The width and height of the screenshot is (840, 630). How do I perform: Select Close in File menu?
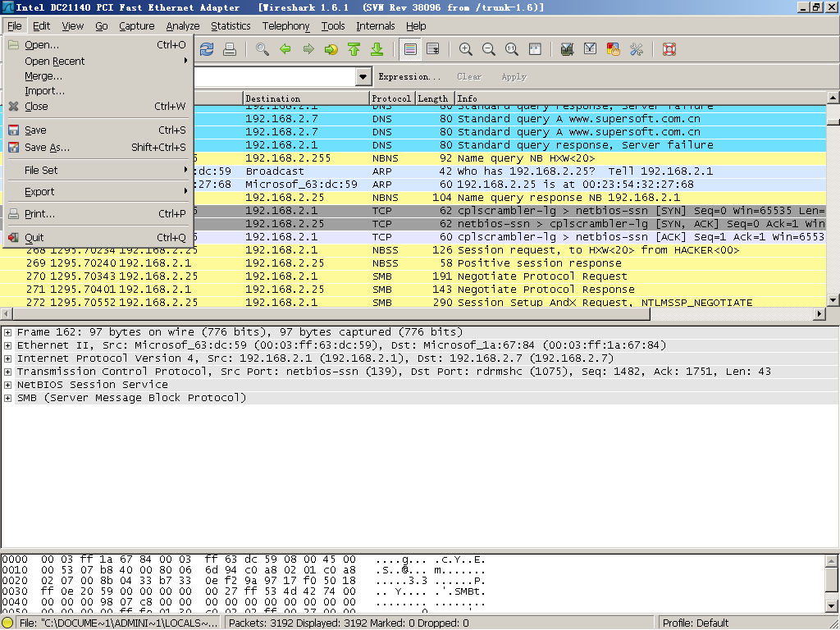[x=98, y=106]
